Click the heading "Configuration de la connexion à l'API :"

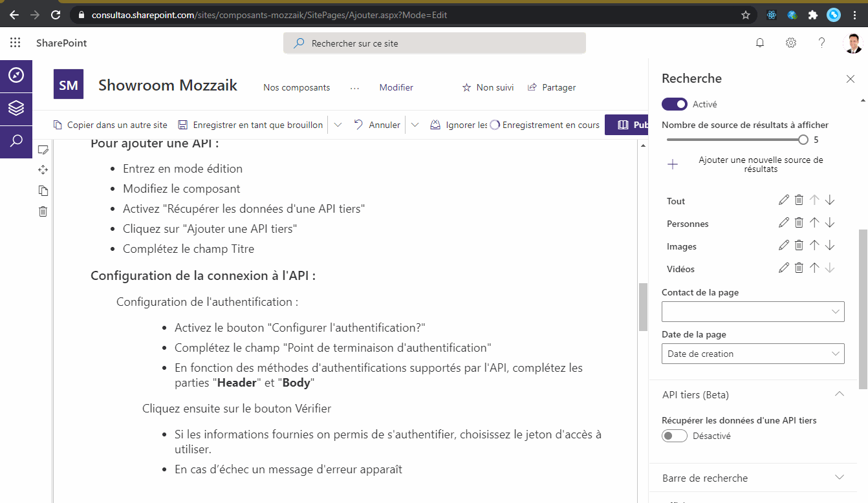point(203,275)
